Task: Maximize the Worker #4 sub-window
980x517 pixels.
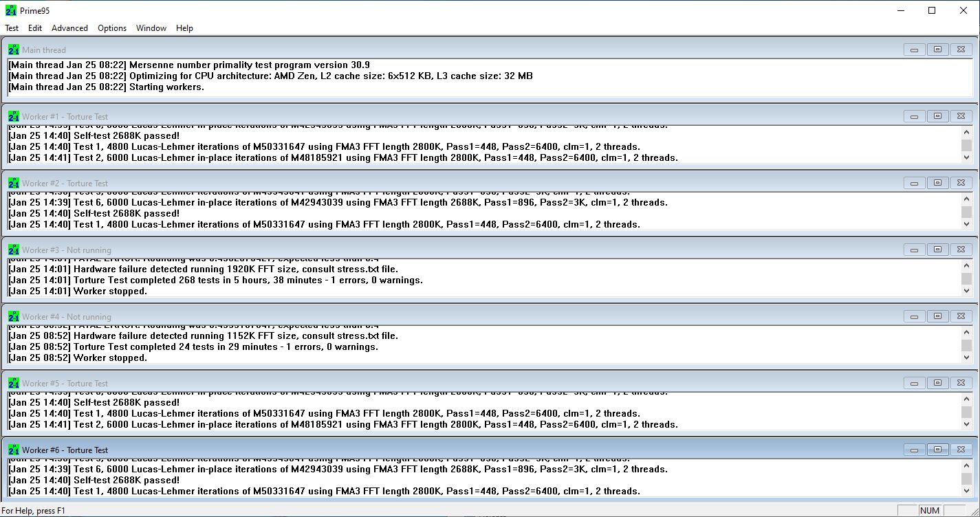Action: coord(937,316)
